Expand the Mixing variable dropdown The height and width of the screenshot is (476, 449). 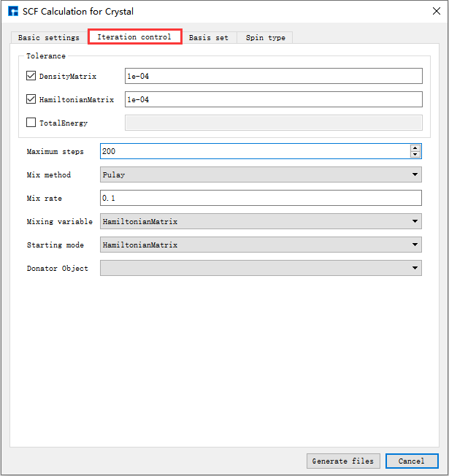coord(261,221)
